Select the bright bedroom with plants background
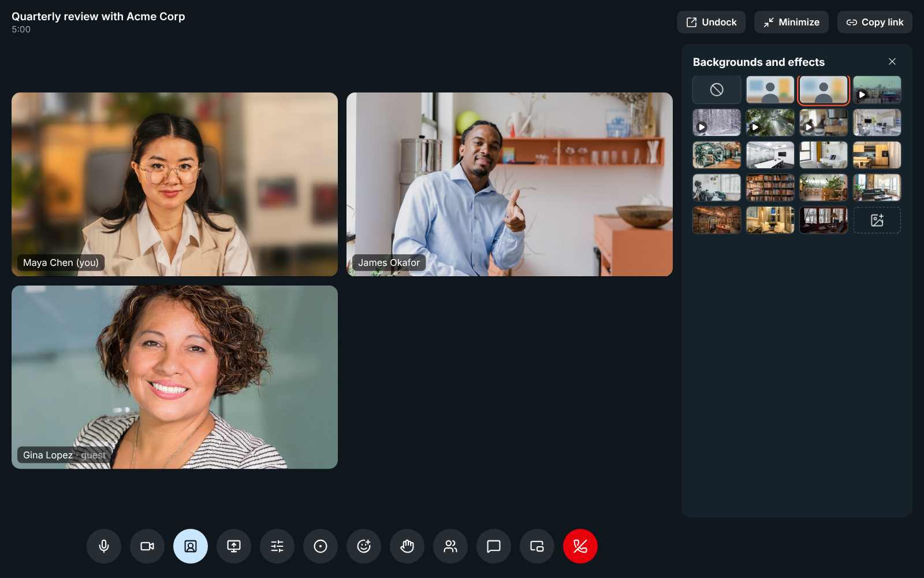The image size is (924, 578). tap(717, 187)
